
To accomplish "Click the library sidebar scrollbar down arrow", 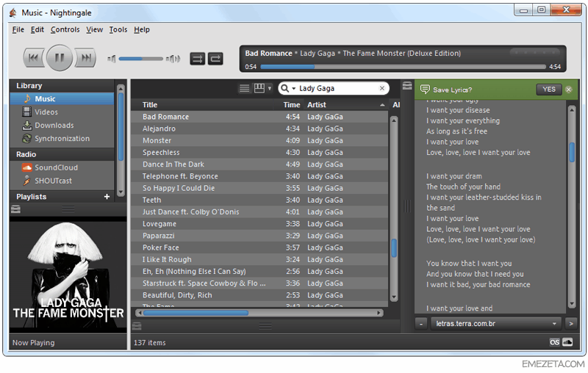I will pos(121,192).
